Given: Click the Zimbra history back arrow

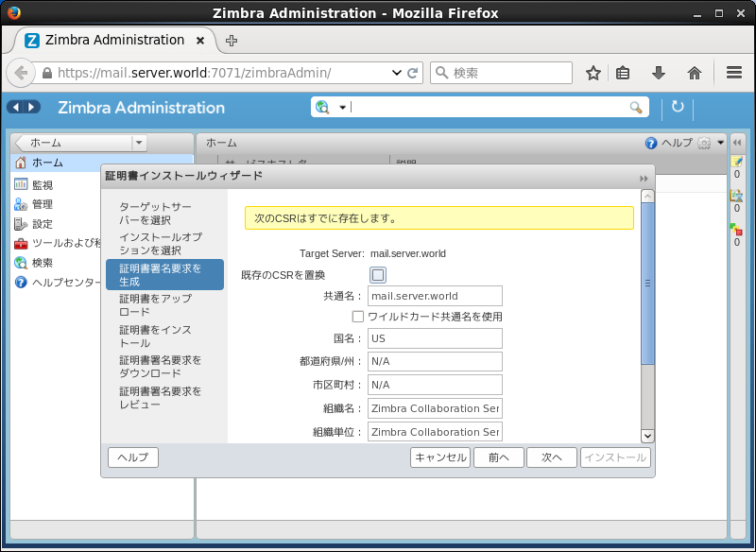Looking at the screenshot, I should tap(15, 107).
